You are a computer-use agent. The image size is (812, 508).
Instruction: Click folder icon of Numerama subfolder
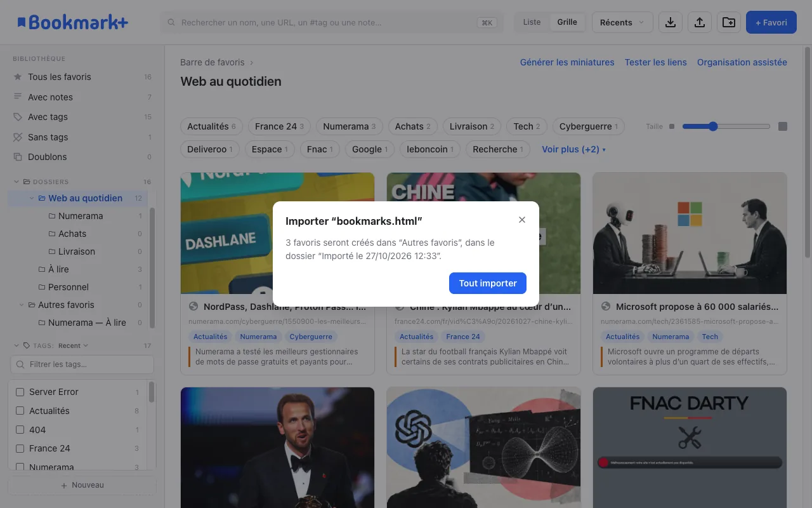point(52,216)
